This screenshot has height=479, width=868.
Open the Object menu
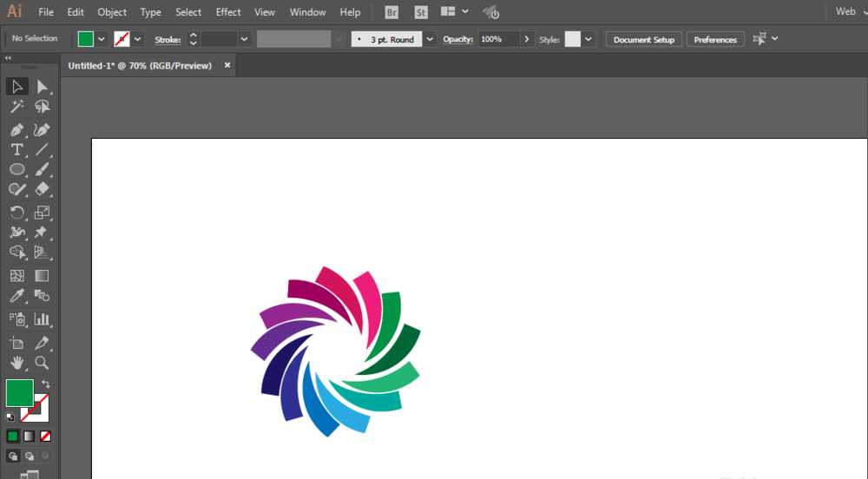(112, 12)
